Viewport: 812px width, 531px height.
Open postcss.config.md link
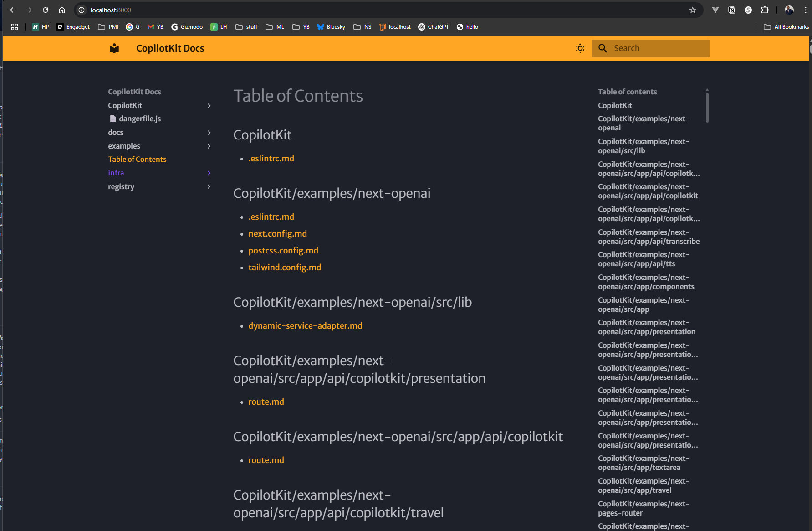(283, 250)
